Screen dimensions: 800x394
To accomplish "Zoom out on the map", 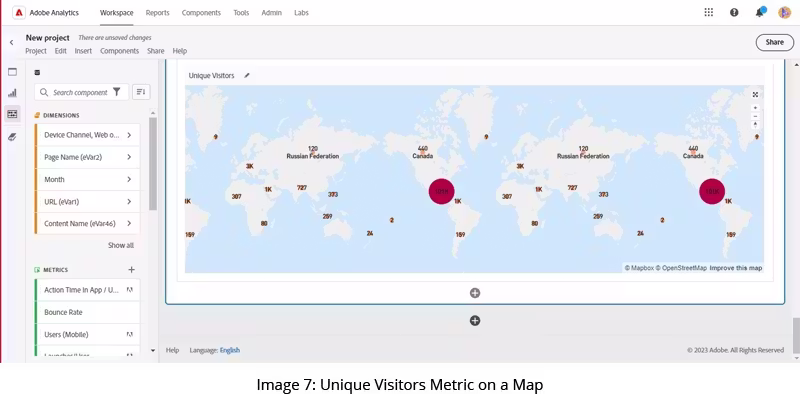I will 755,116.
